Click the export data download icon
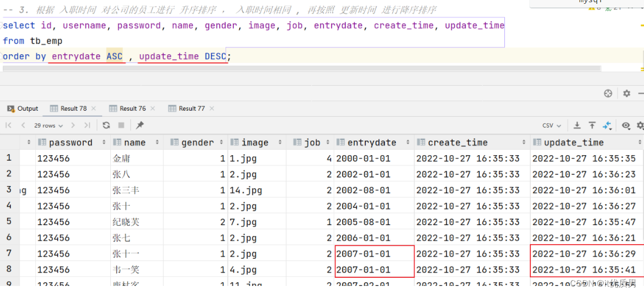The width and height of the screenshot is (644, 293). click(x=577, y=125)
